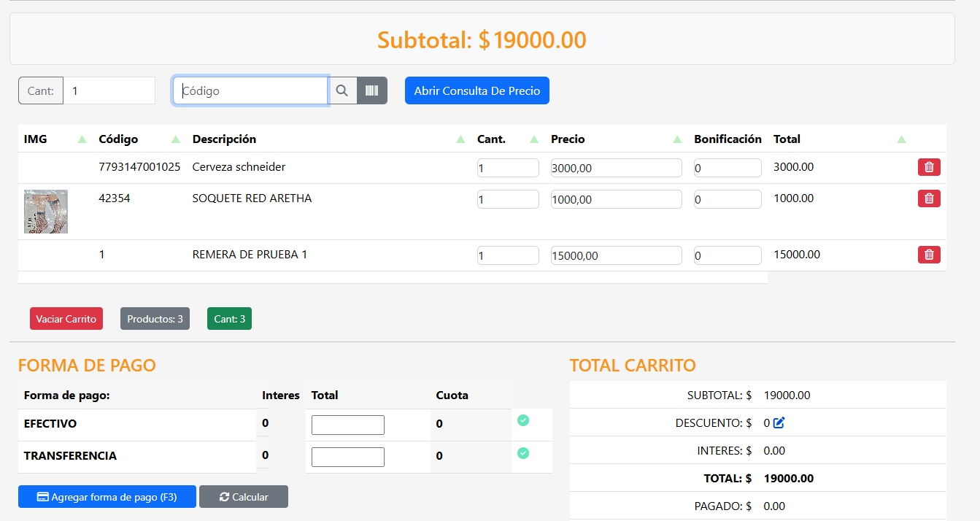Viewport: 980px width, 521px height.
Task: Click the EFECTIVO total input box
Action: pos(347,425)
